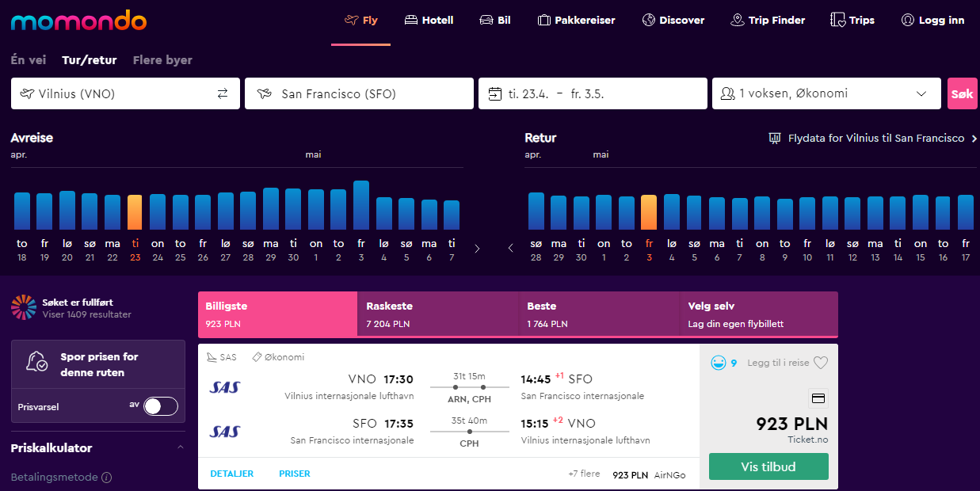Click the heart icon to save trip
980x491 pixels.
coord(821,363)
